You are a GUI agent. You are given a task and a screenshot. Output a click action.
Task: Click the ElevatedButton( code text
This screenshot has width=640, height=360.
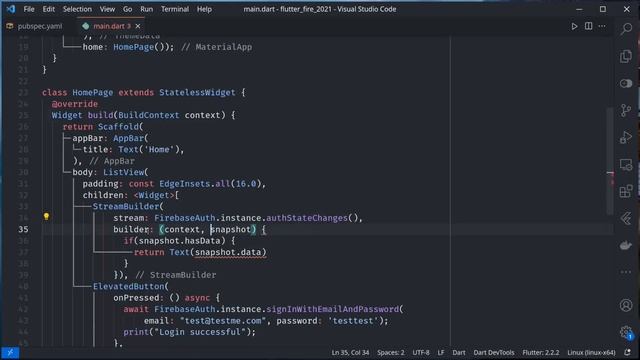[131, 287]
